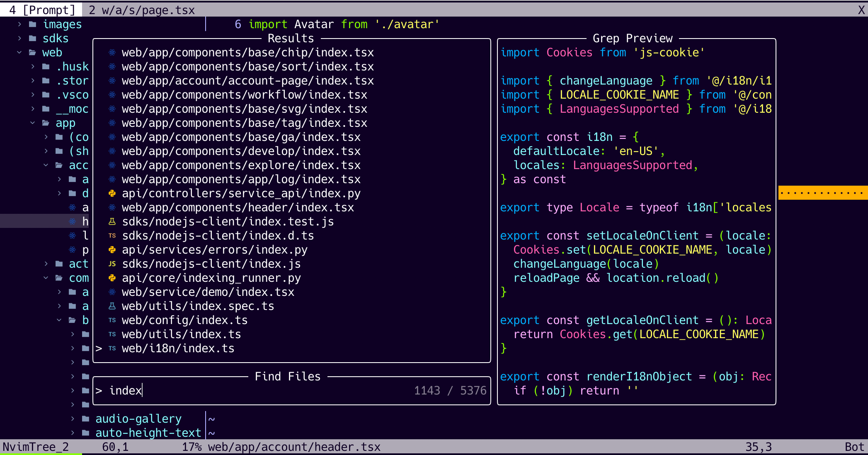The height and width of the screenshot is (455, 868).
Task: Click the test flask icon beside index.test.js
Action: (112, 222)
